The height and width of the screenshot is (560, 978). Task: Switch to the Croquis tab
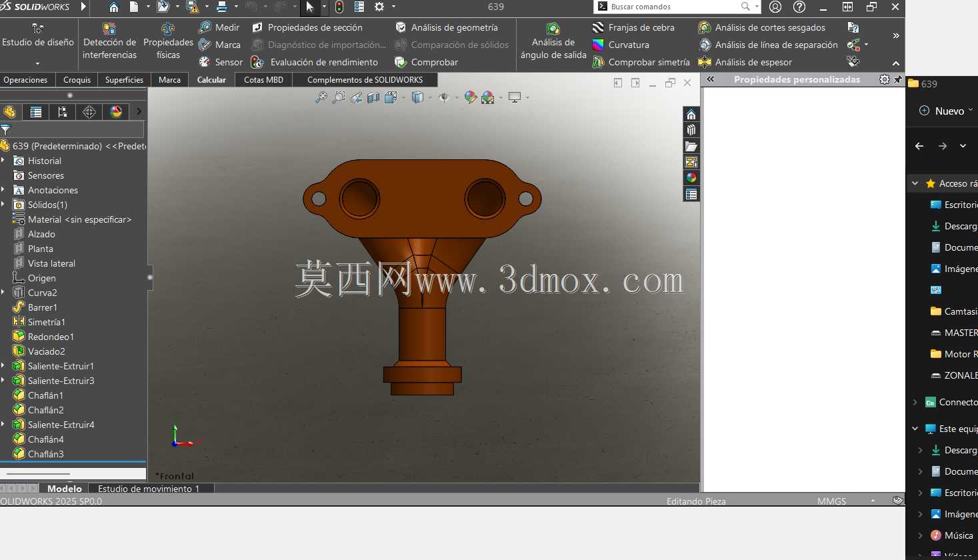(77, 79)
